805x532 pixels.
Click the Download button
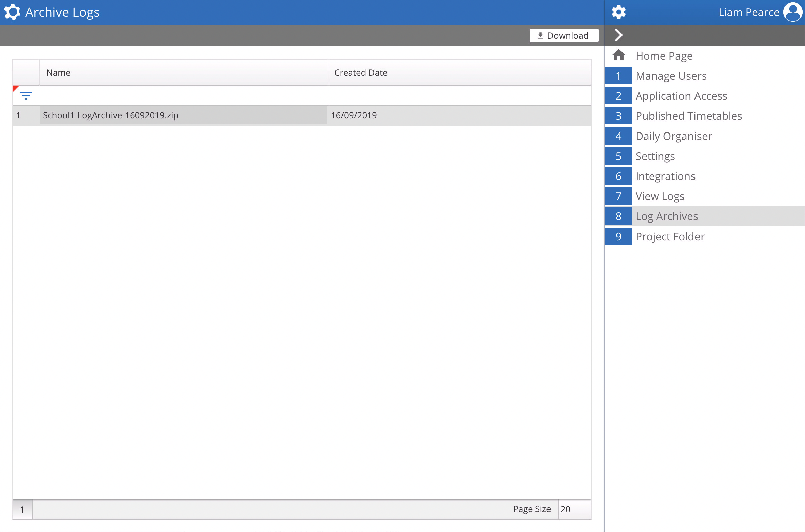(564, 35)
